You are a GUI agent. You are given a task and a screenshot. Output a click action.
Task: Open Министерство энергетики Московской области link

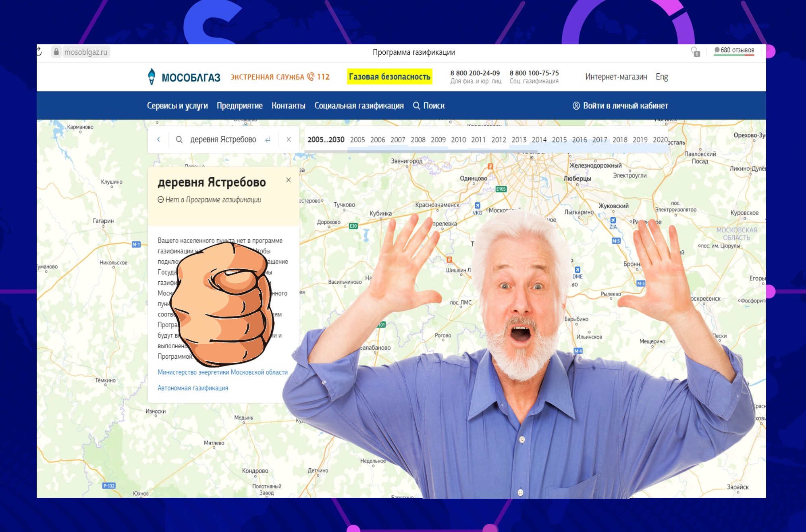click(222, 372)
